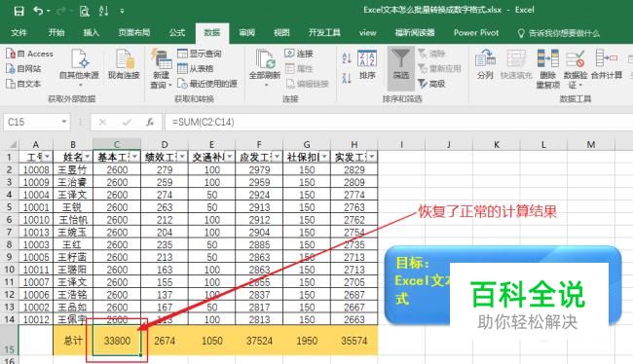
Task: Select cell containing total 37524
Action: click(x=259, y=341)
